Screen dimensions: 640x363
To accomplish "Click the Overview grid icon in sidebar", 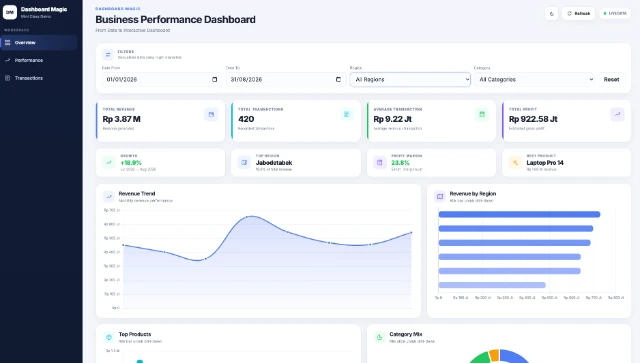I will coord(7,42).
